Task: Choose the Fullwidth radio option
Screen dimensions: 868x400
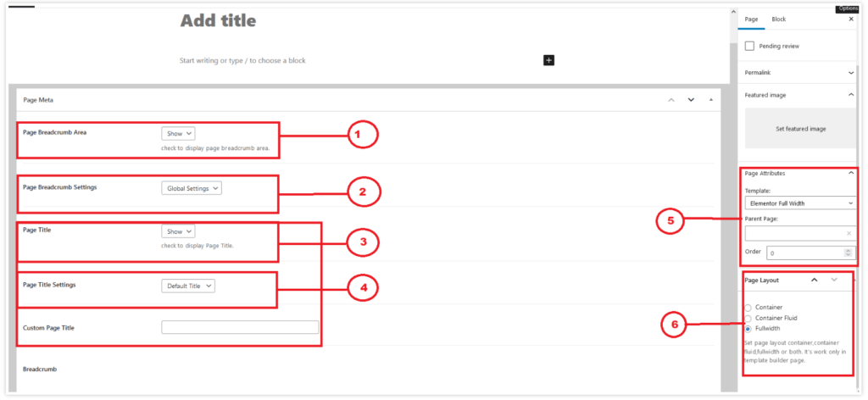Action: [x=748, y=329]
